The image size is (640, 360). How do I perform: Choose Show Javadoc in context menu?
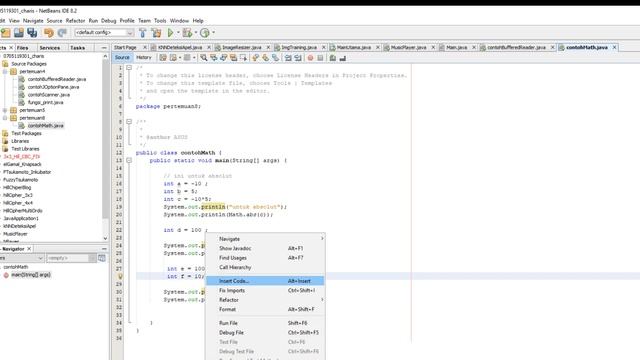point(265,248)
